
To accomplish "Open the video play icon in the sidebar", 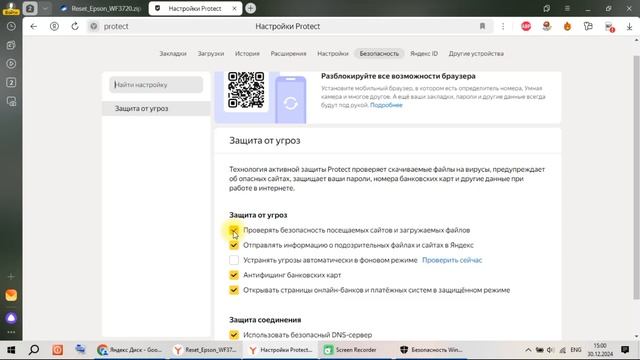I will (x=11, y=64).
